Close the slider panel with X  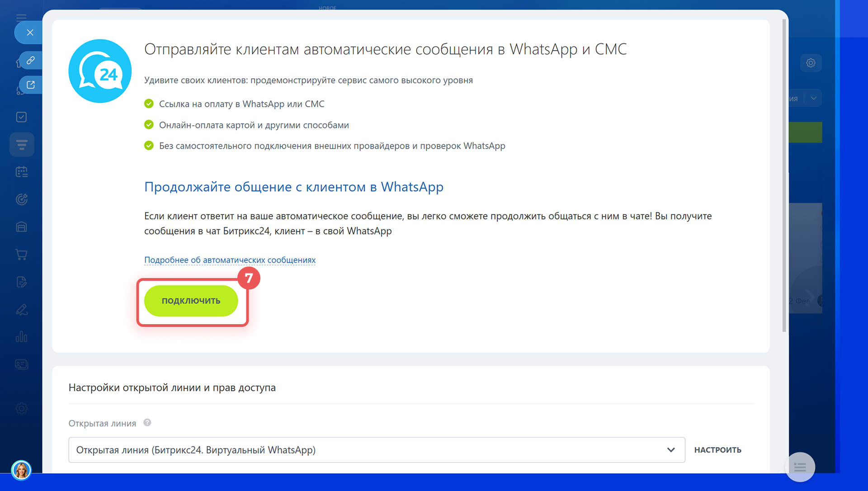30,33
